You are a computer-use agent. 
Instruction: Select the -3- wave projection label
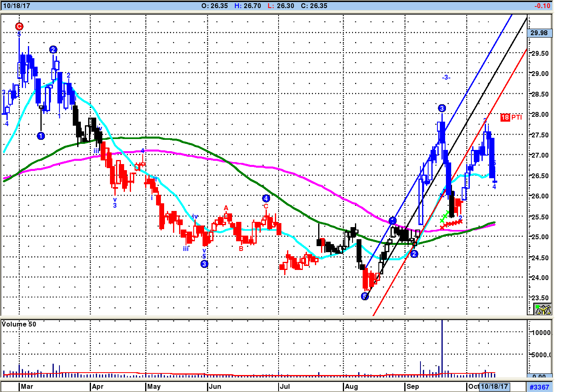point(446,77)
